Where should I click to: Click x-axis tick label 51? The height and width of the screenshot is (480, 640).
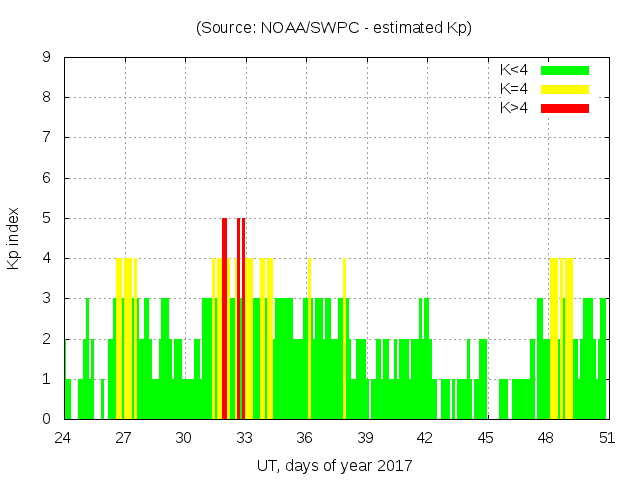click(606, 437)
